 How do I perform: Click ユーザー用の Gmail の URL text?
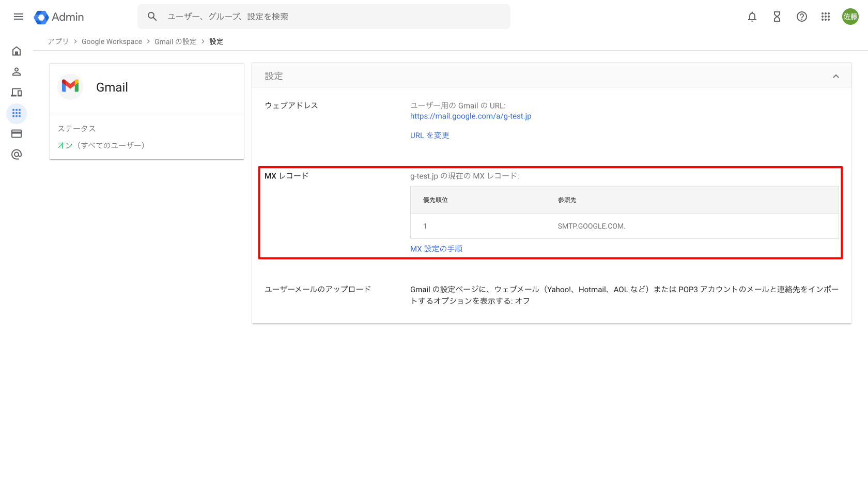[458, 105]
